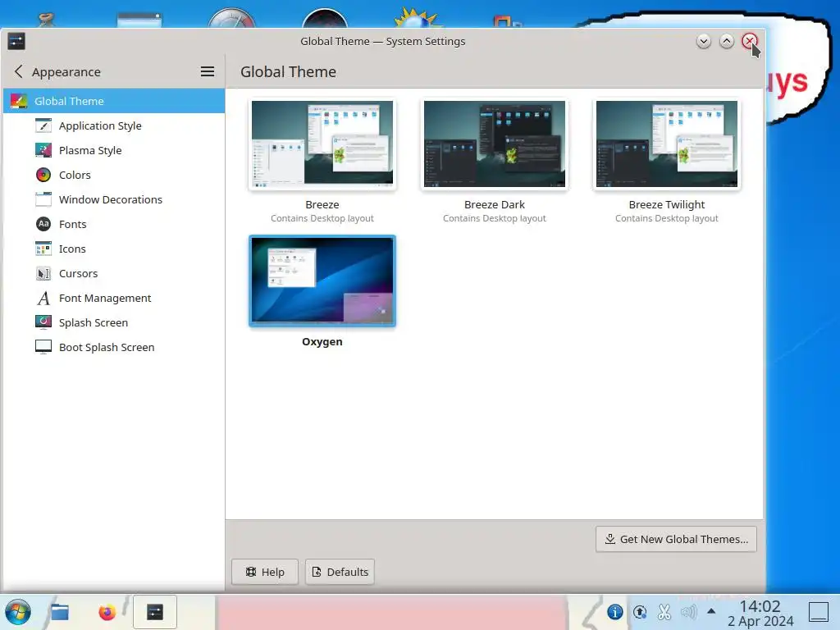Click the info tray icon
The height and width of the screenshot is (630, 840).
point(615,611)
